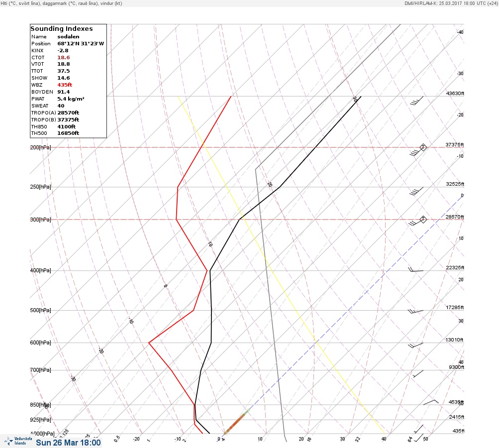This screenshot has height=448, width=499.
Task: Click the tropopause diamond marker at 37375ft
Action: [423, 147]
